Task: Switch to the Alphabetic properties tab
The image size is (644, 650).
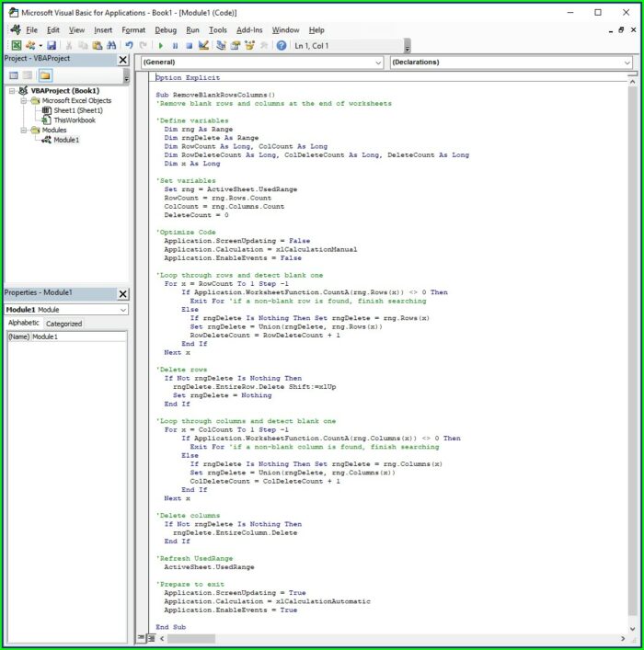Action: click(x=24, y=323)
